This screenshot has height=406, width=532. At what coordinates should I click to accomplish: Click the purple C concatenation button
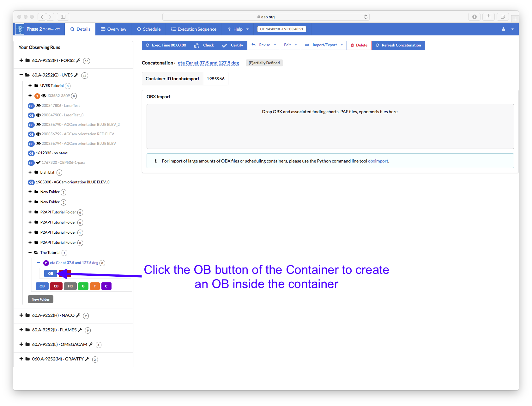(106, 286)
